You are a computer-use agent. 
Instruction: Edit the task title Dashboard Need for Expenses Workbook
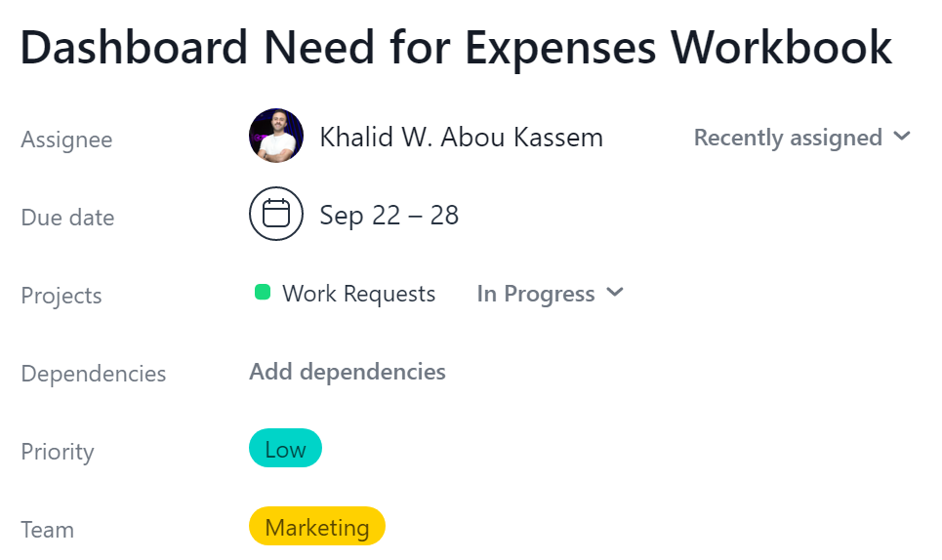pyautogui.click(x=456, y=48)
